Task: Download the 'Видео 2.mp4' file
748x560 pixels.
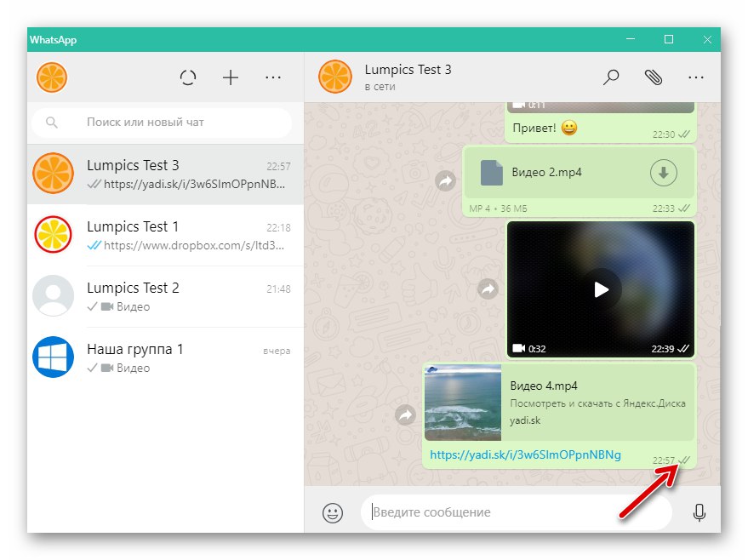Action: coord(663,173)
